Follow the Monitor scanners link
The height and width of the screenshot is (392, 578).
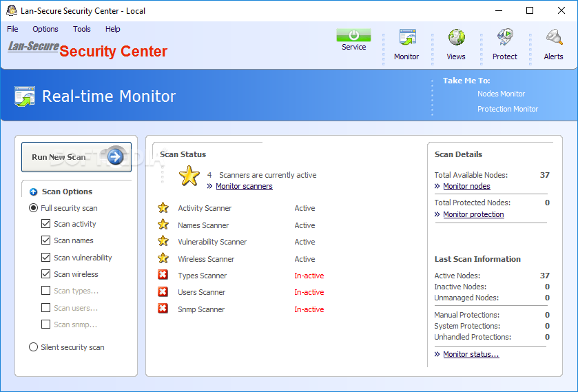point(244,186)
